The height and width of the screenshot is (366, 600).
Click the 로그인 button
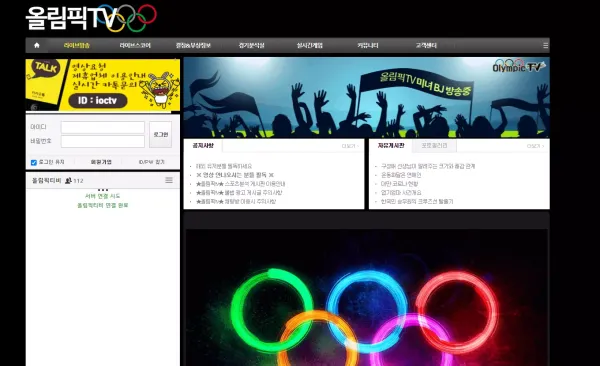click(x=160, y=134)
